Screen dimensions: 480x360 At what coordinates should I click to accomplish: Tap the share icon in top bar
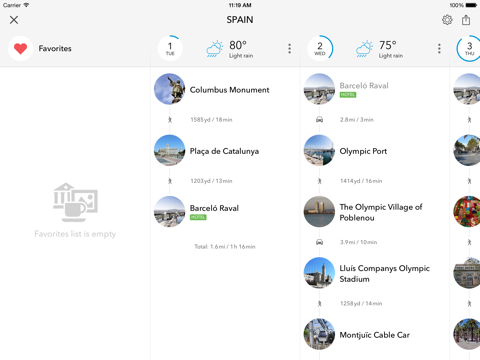point(466,20)
